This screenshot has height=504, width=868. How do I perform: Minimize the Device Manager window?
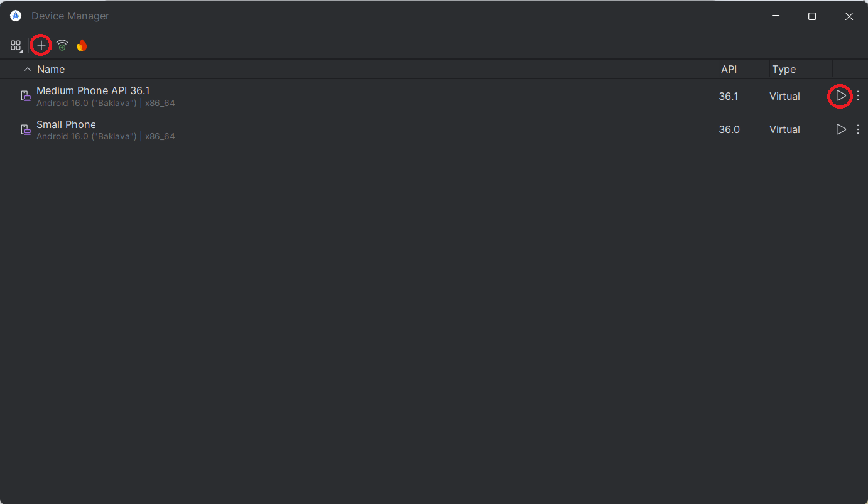pos(776,16)
